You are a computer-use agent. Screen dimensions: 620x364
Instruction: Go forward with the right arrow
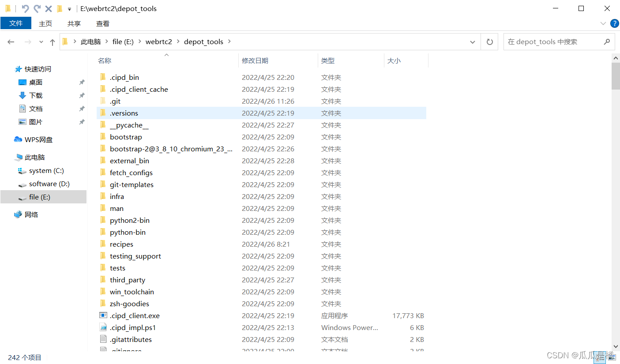pos(27,42)
